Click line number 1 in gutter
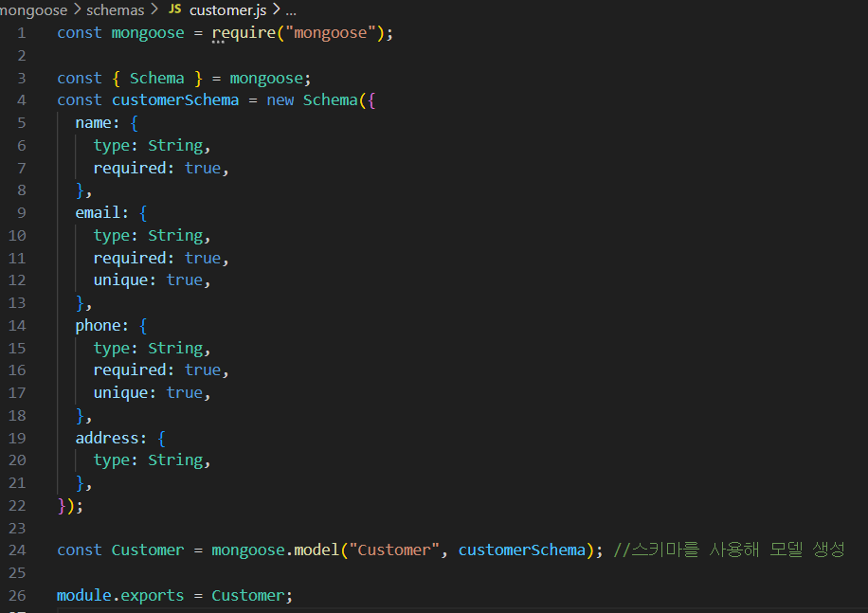Screen dimensions: 868x613 [22, 33]
